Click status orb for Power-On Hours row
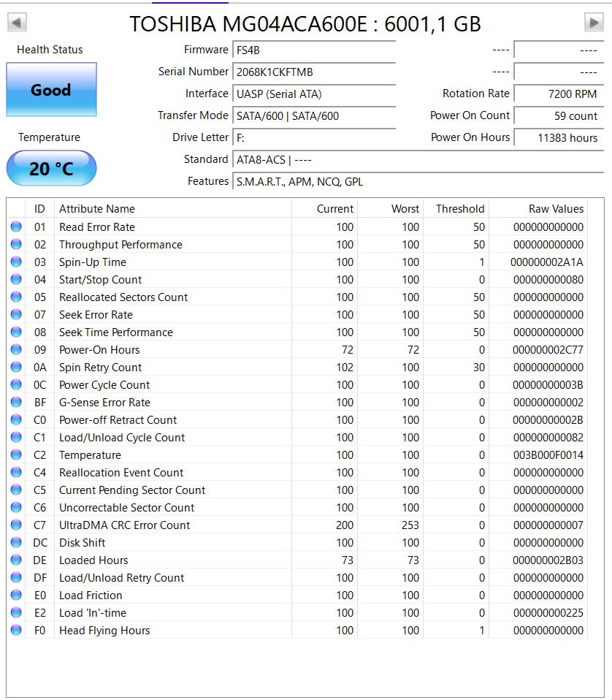 [x=16, y=349]
